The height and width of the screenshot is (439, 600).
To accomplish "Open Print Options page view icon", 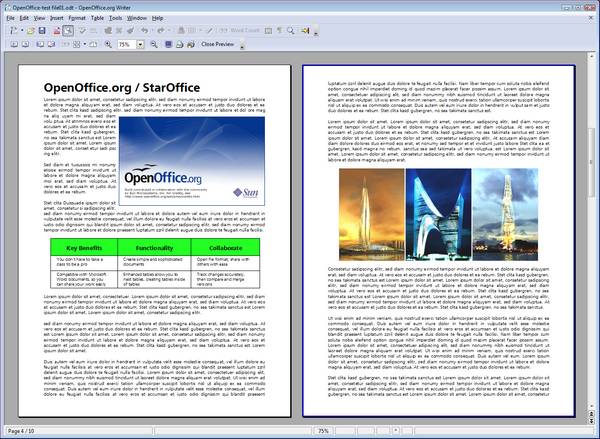I will [191, 44].
